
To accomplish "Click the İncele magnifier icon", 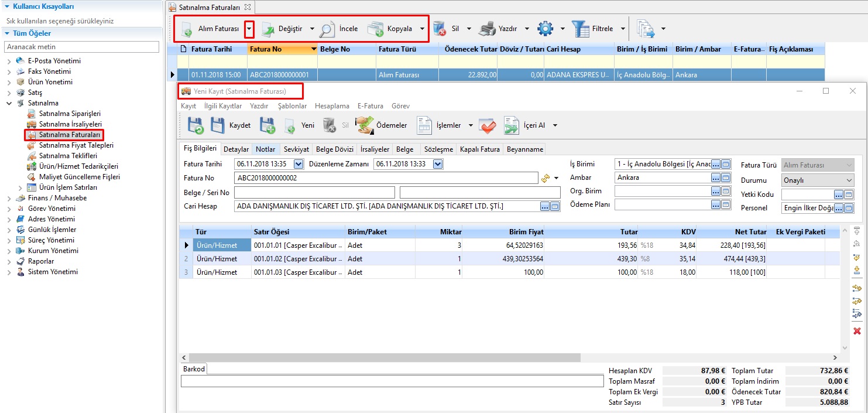I will (x=328, y=29).
